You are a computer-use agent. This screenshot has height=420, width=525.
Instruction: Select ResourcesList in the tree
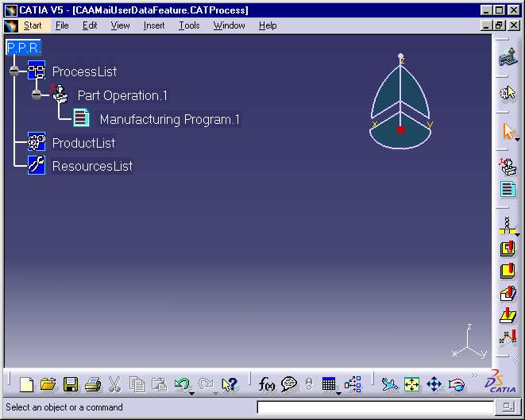[x=92, y=166]
